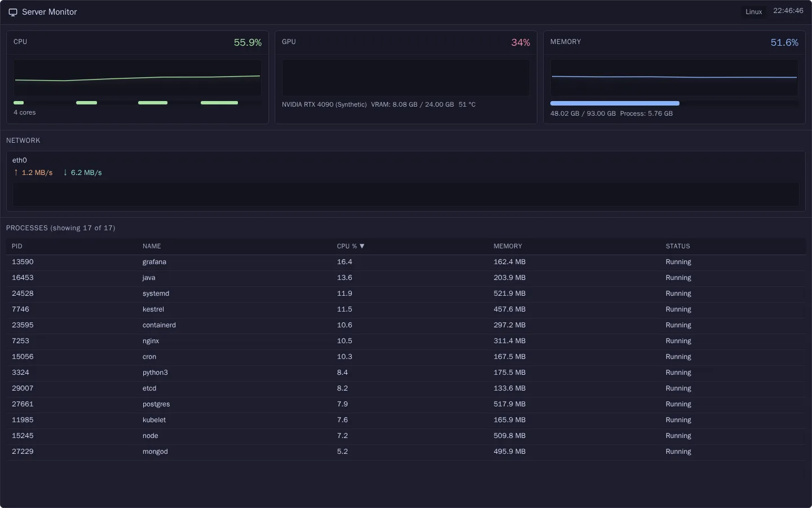
Task: Select the systemd process name
Action: [156, 294]
